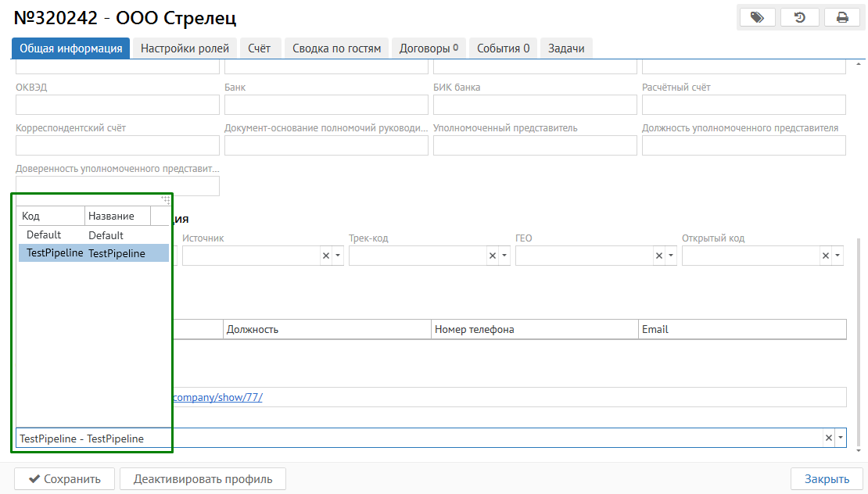Clear the TestPipeline selection with X icon
Viewport: 868px width, 494px height.
(x=829, y=438)
